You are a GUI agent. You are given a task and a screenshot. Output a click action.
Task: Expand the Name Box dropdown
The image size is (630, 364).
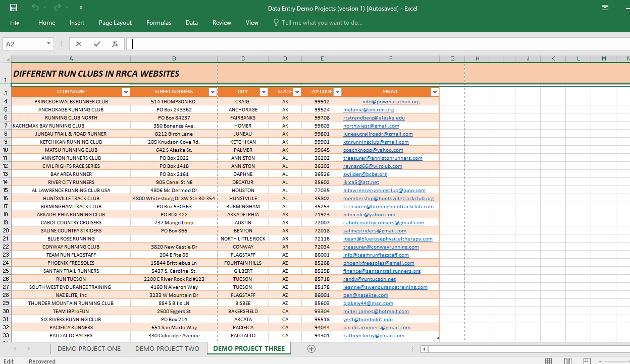tap(49, 44)
